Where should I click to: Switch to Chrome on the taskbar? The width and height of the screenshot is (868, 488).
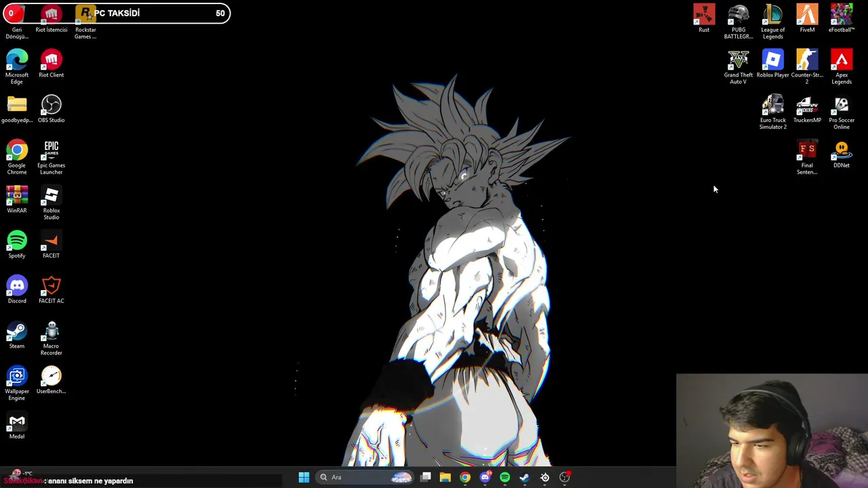tap(465, 477)
